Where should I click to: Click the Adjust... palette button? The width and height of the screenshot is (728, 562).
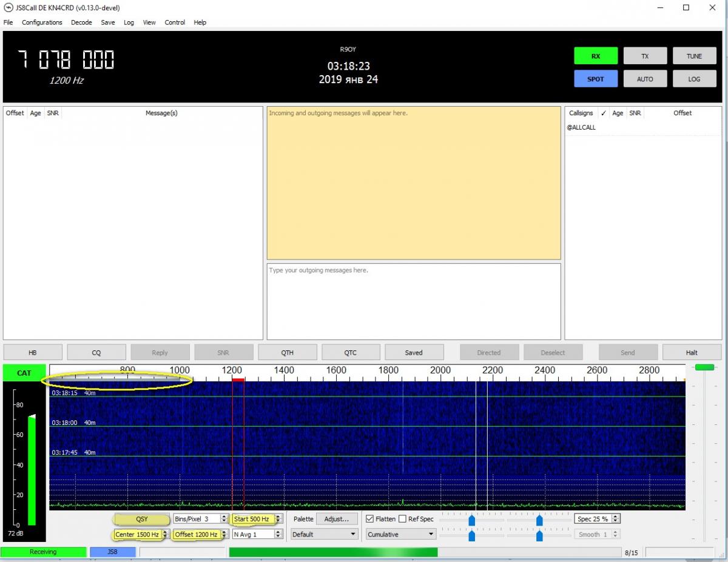coord(337,519)
